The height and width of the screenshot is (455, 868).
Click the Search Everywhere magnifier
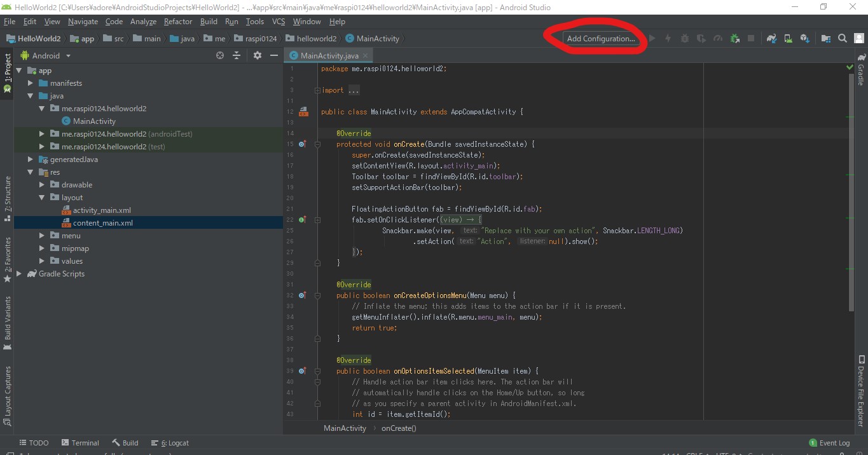pos(843,38)
